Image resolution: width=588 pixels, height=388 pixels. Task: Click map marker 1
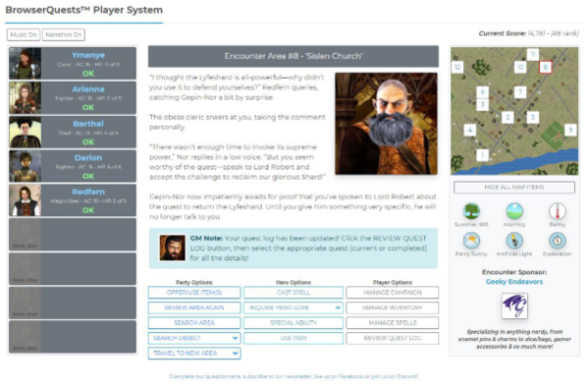(483, 154)
